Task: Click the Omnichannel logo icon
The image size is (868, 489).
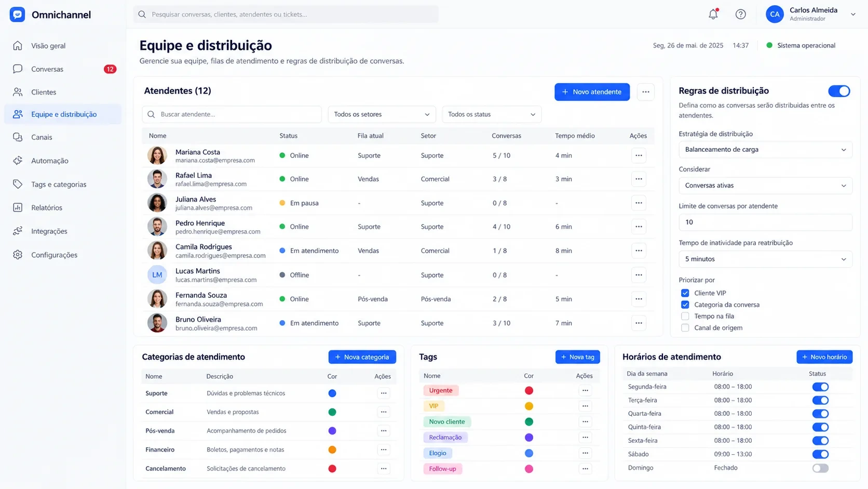Action: pos(17,15)
